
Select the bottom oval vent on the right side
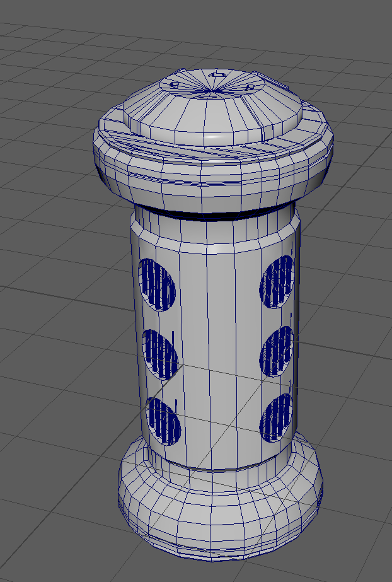click(x=276, y=418)
